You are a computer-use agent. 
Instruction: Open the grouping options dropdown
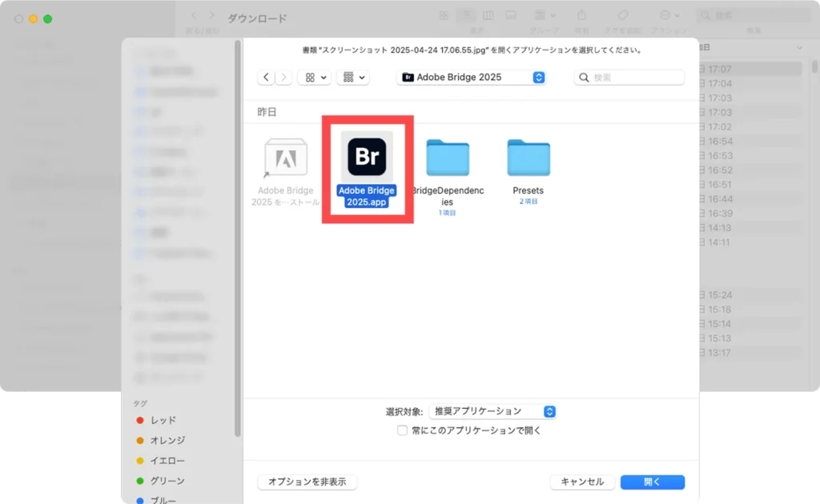point(353,78)
